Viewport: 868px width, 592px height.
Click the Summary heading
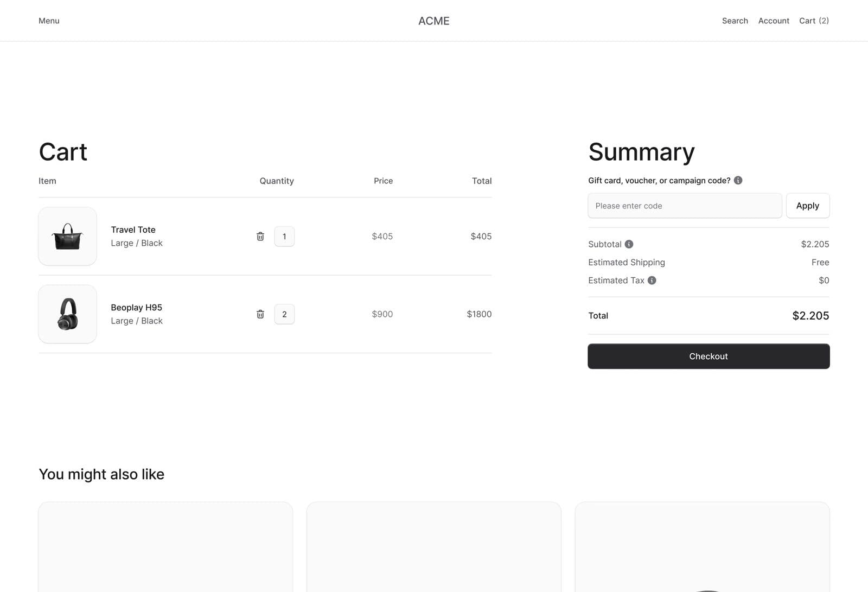641,152
